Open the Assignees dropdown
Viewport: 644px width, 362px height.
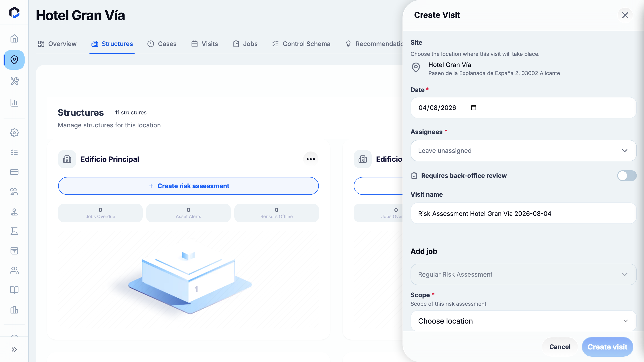click(523, 151)
